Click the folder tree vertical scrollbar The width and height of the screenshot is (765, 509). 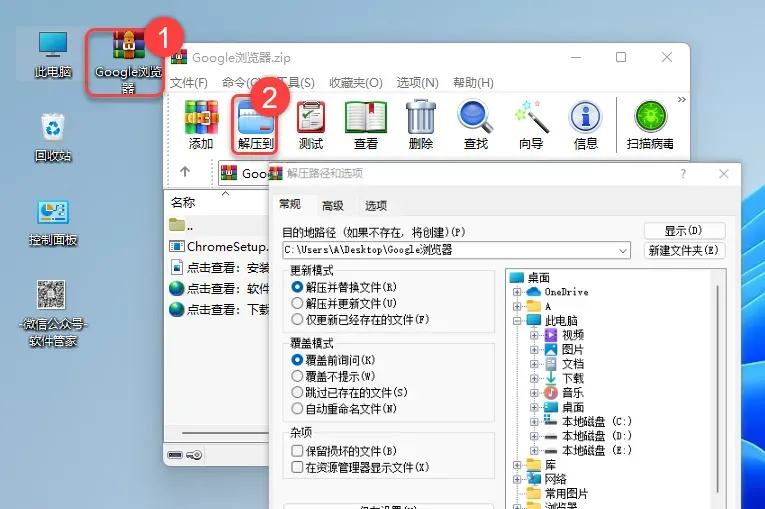click(x=717, y=388)
